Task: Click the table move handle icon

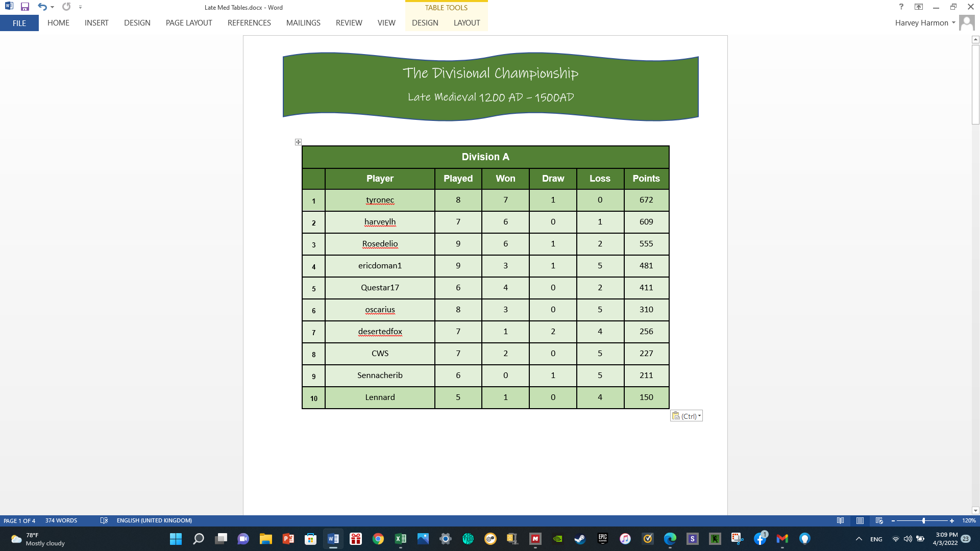Action: coord(298,142)
